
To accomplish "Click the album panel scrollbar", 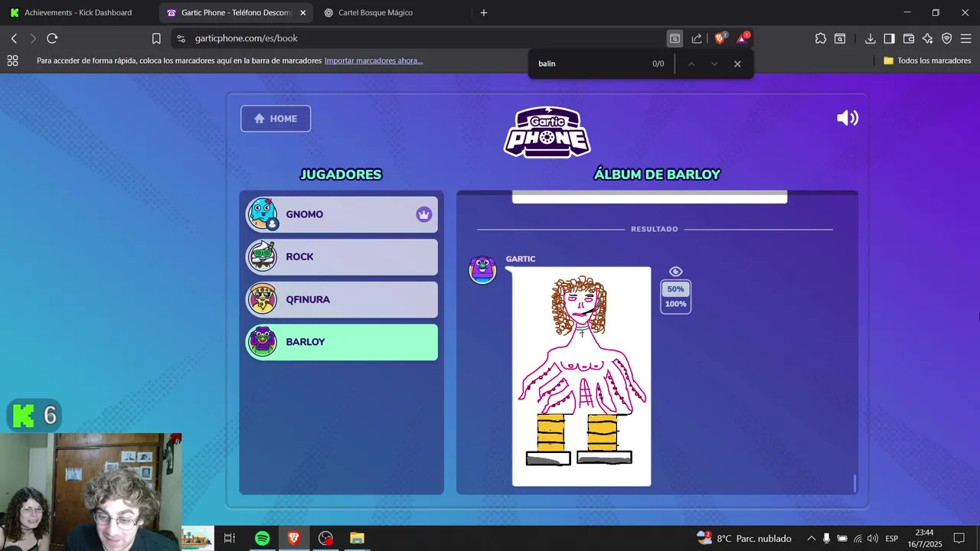I will pyautogui.click(x=854, y=484).
